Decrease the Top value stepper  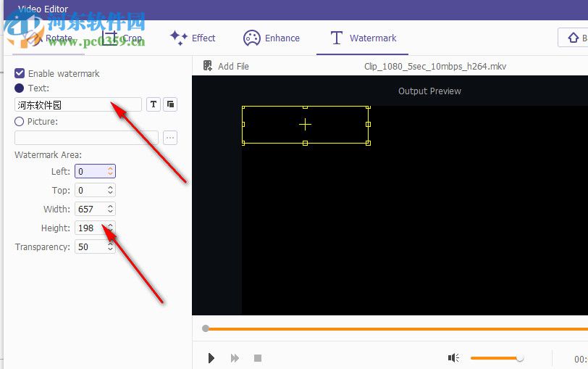click(x=110, y=193)
